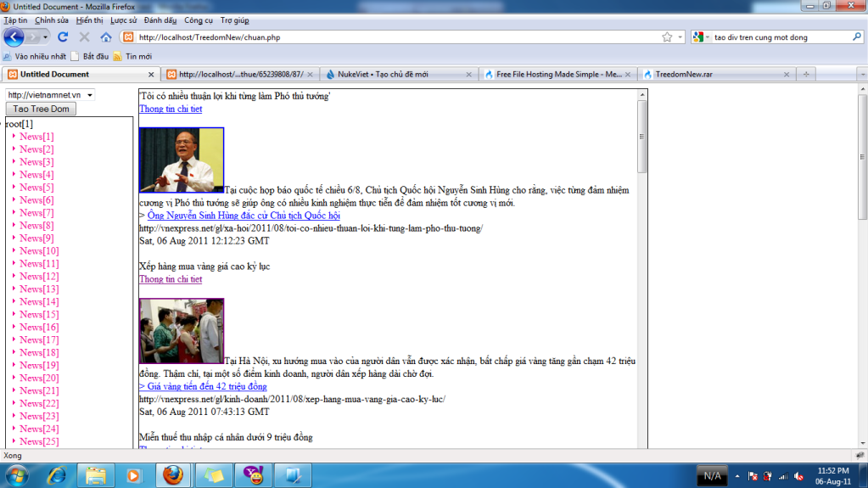
Task: Click the inner frame scroll-up arrow
Action: (x=642, y=95)
